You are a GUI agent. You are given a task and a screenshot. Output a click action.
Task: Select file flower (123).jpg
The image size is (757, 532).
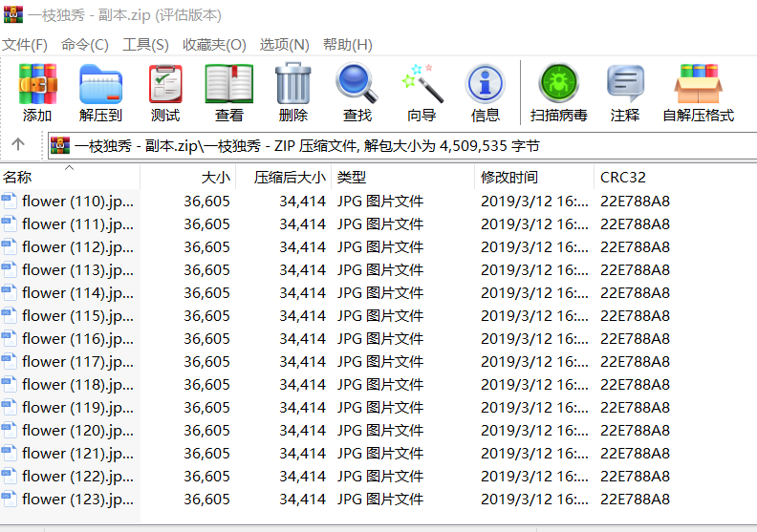pyautogui.click(x=77, y=500)
